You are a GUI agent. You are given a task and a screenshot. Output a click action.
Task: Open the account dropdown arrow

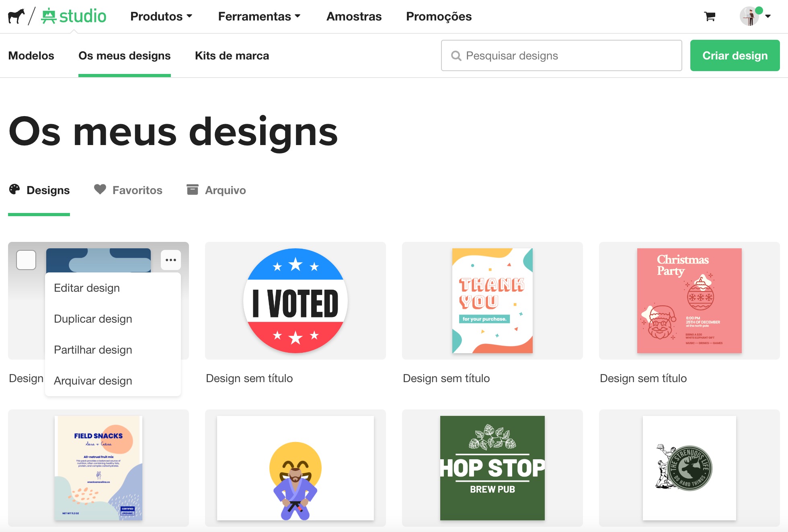point(770,16)
